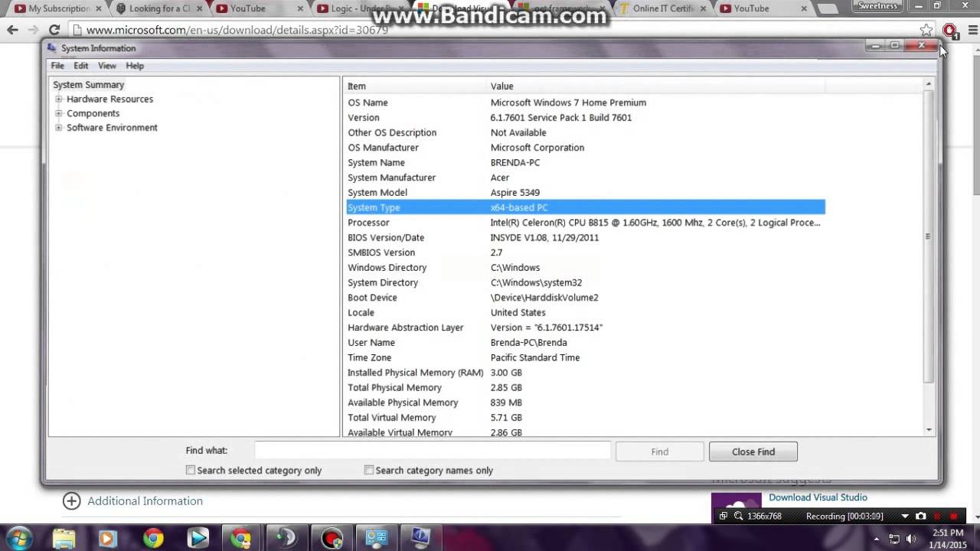Image resolution: width=980 pixels, height=551 pixels.
Task: Select Version row
Action: pyautogui.click(x=585, y=118)
